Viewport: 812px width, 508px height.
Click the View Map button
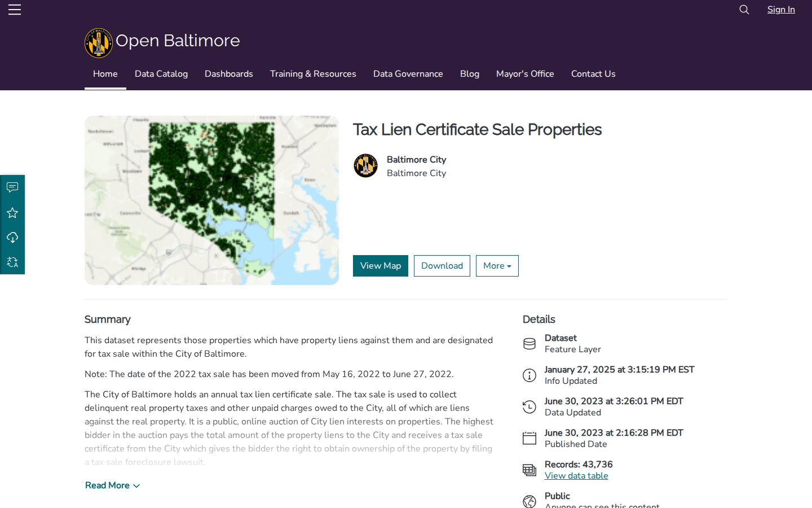(381, 266)
